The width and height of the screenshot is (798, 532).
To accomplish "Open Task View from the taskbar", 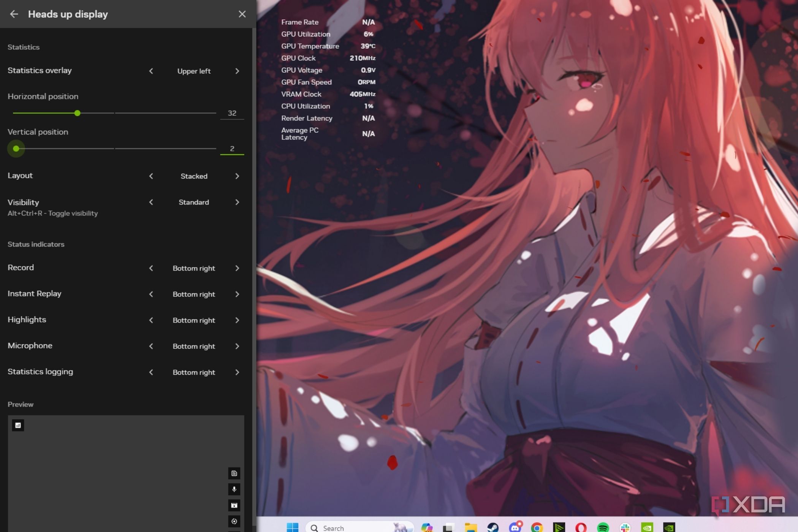I will tap(449, 527).
